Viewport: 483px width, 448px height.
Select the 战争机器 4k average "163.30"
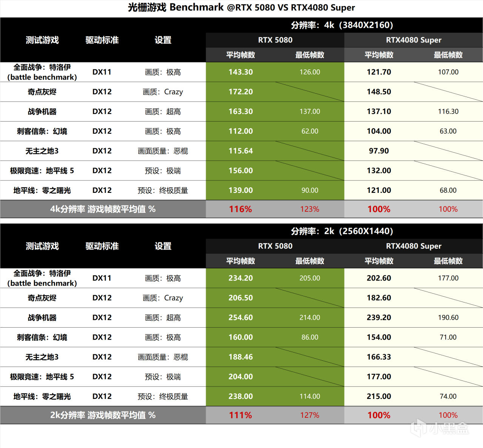(x=241, y=111)
